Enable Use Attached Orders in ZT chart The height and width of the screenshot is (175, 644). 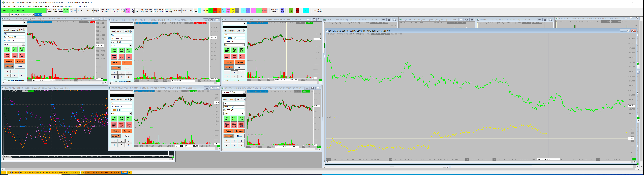[x=5, y=80]
